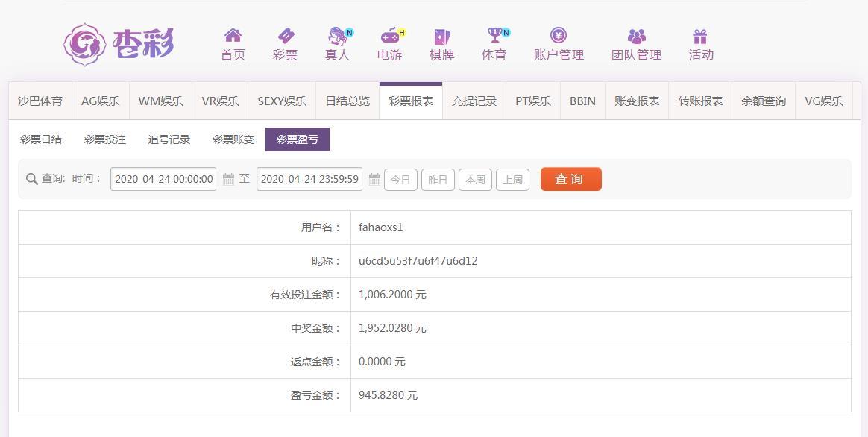868x437 pixels.
Task: Open 彩票 lottery ticket icon
Action: tap(286, 36)
